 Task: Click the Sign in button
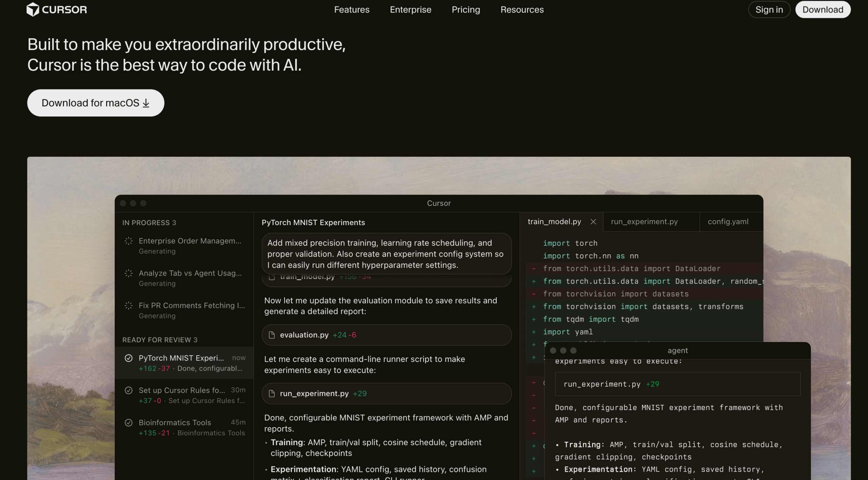[769, 9]
